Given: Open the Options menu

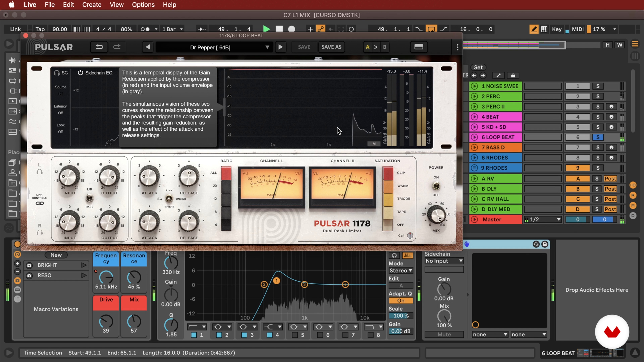Looking at the screenshot, I should coord(143,5).
